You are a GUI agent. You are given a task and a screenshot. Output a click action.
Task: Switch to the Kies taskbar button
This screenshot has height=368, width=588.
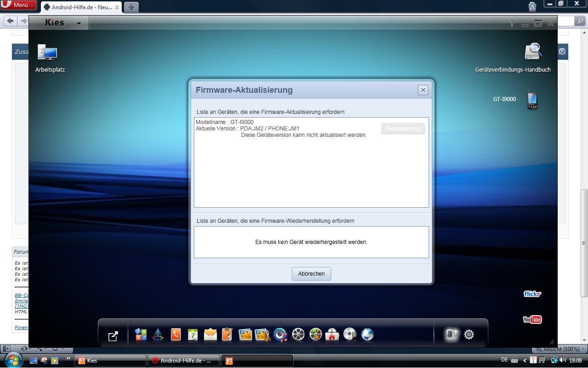click(110, 361)
